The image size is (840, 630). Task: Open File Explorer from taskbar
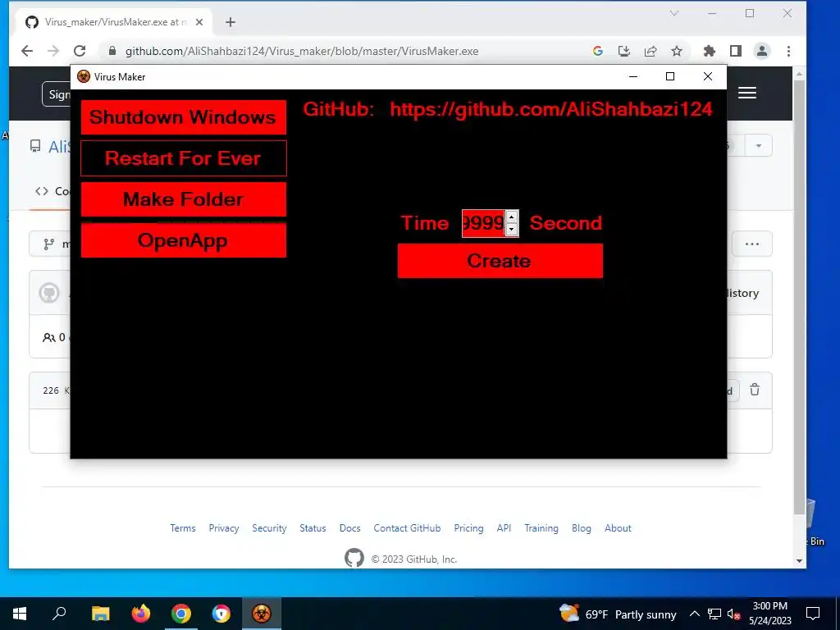coord(100,614)
